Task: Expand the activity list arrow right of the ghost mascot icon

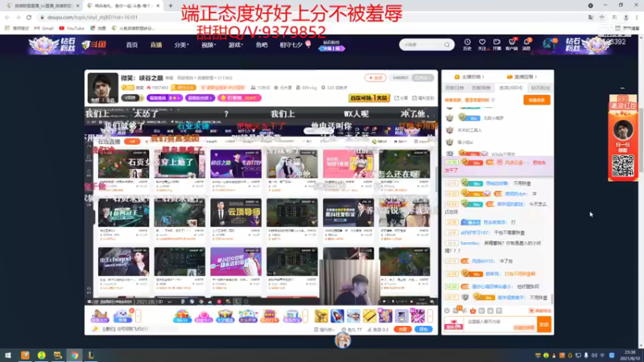Action: pyautogui.click(x=138, y=316)
